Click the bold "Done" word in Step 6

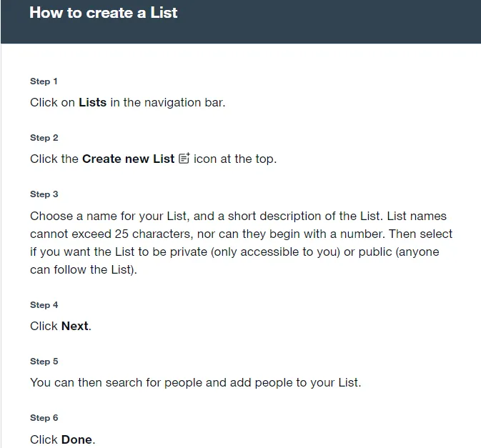pyautogui.click(x=76, y=439)
